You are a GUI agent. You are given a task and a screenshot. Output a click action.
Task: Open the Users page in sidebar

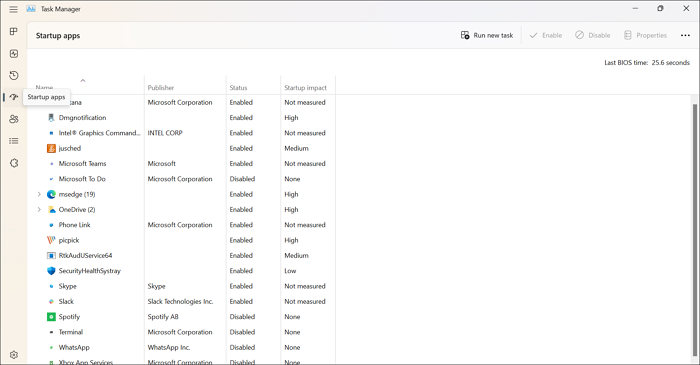[14, 119]
